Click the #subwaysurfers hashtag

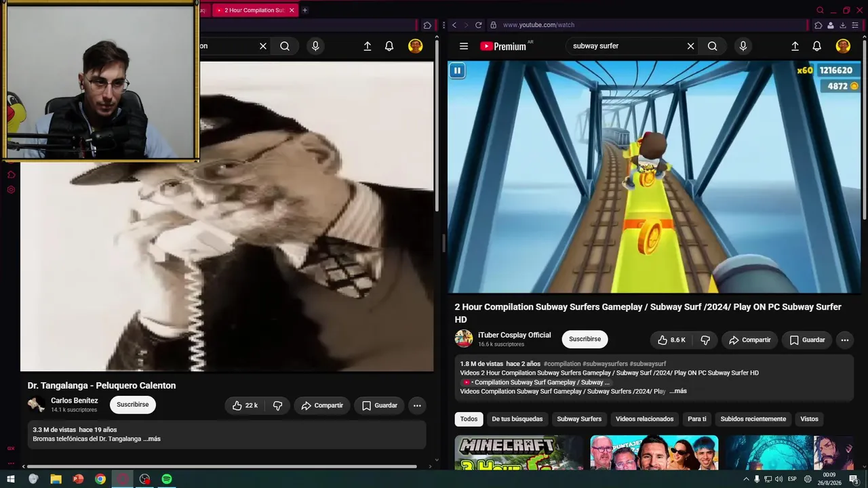[x=605, y=364]
